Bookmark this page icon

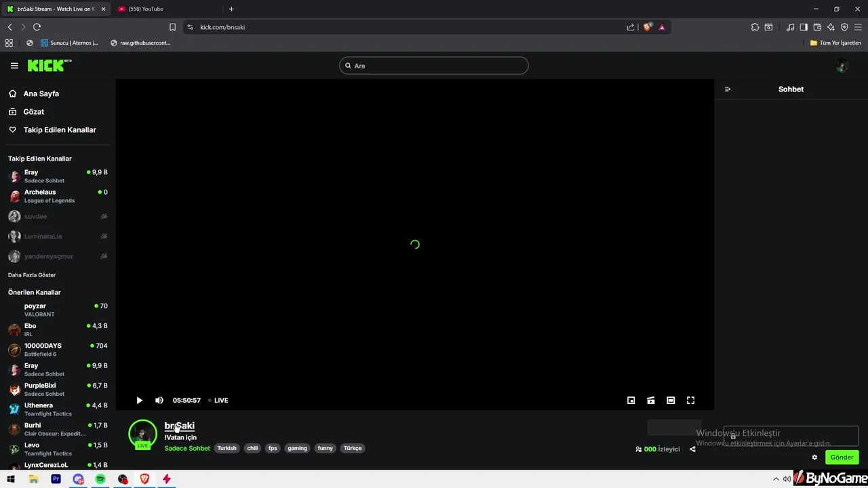coord(172,27)
